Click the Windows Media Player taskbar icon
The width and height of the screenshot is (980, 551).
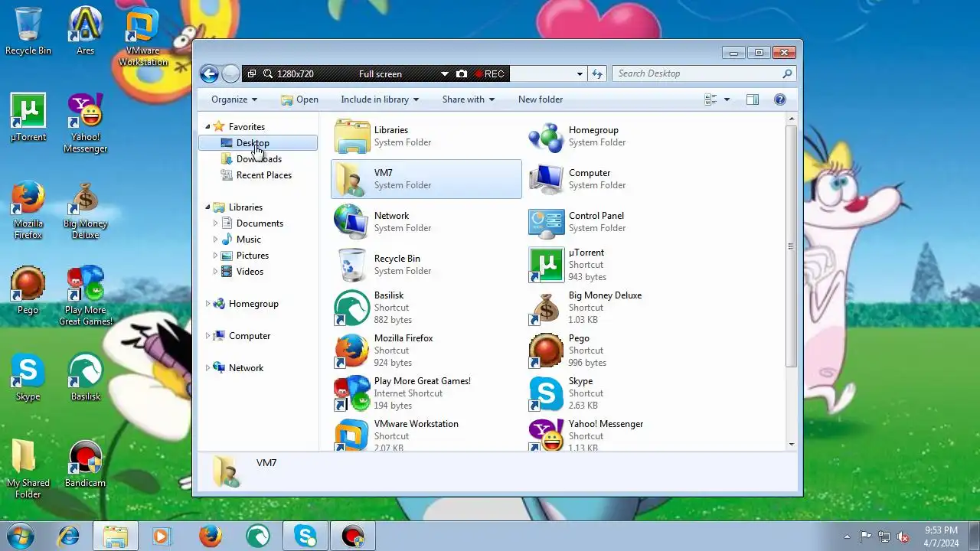click(x=162, y=536)
